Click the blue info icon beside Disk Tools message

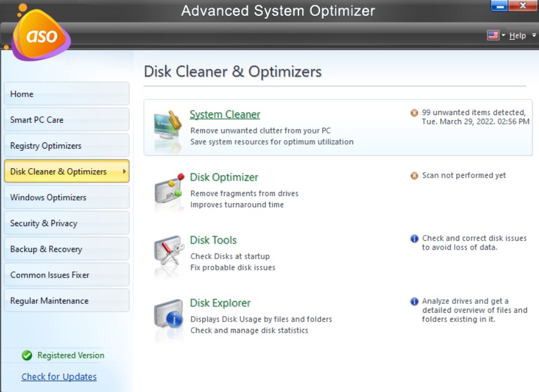(x=414, y=238)
